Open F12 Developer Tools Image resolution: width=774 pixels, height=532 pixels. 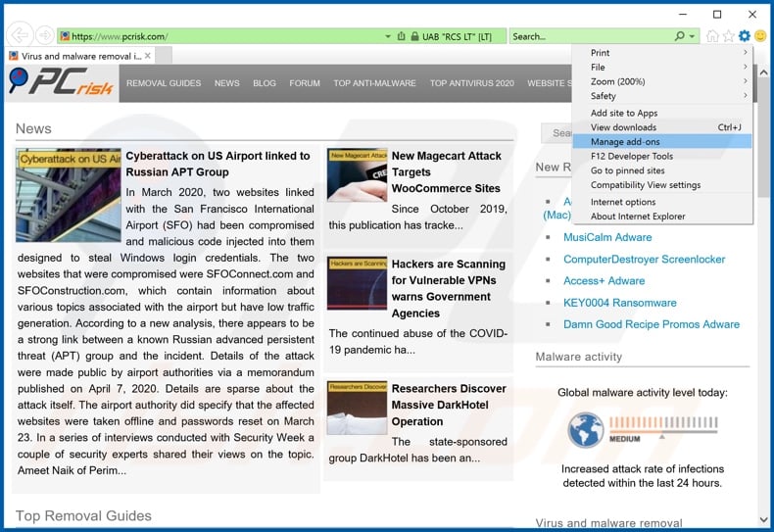pyautogui.click(x=662, y=156)
